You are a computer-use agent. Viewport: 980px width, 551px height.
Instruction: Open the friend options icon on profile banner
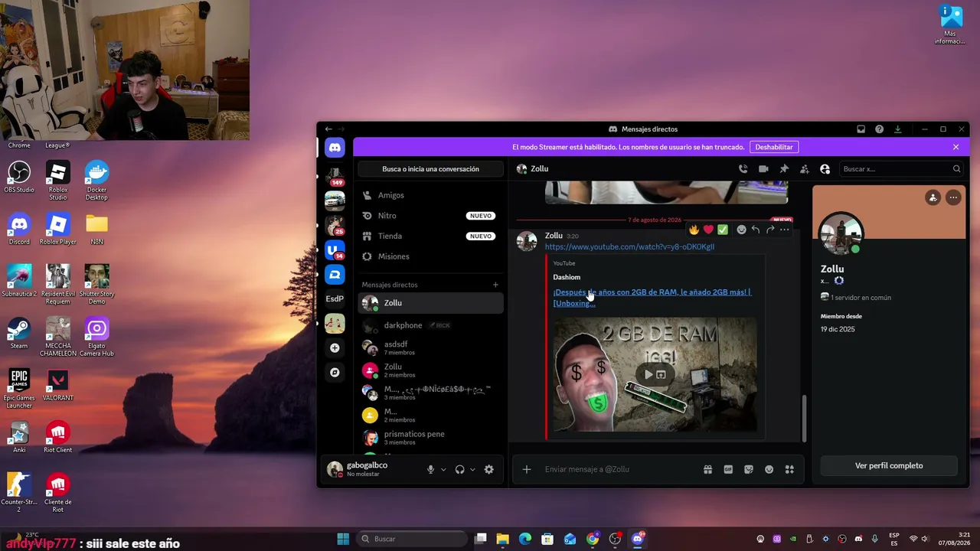click(x=933, y=197)
